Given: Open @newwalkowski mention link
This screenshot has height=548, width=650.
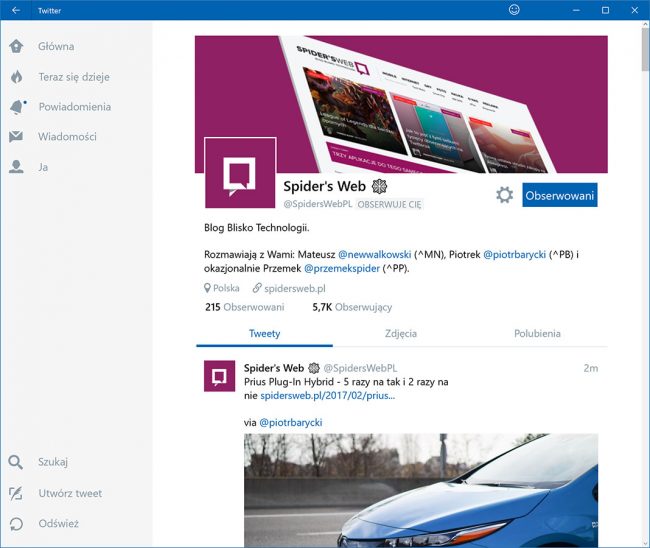Looking at the screenshot, I should tap(375, 255).
